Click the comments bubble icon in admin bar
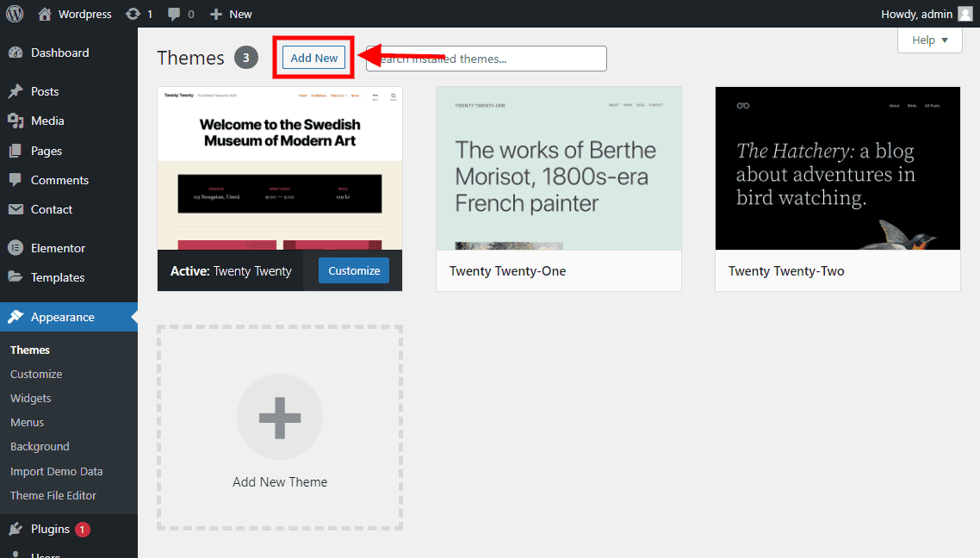The width and height of the screenshot is (980, 558). 175,14
